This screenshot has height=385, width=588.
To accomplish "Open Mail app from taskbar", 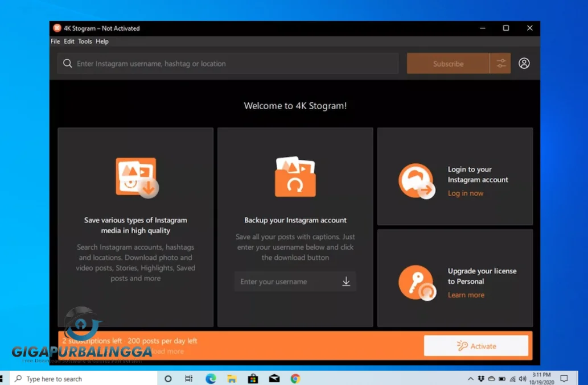I will coord(274,379).
